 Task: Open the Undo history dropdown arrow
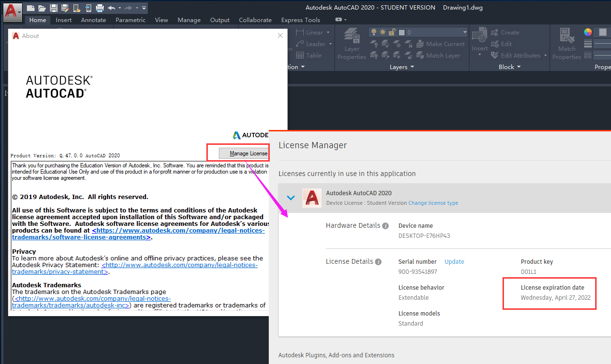coord(119,8)
